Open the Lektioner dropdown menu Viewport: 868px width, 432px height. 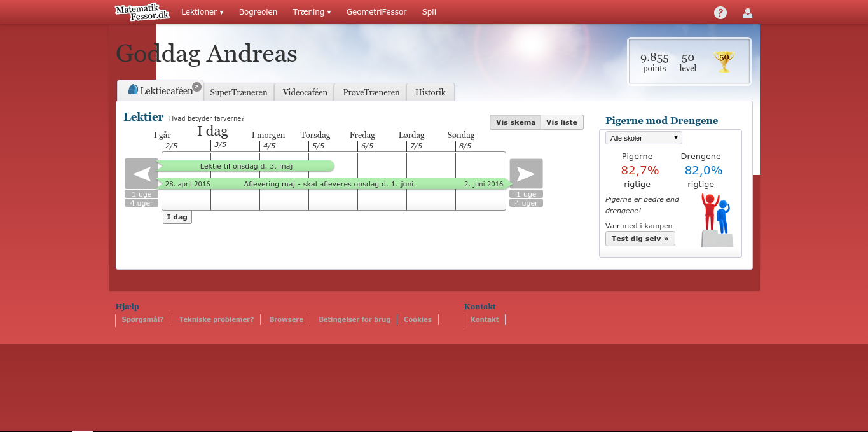click(x=202, y=12)
